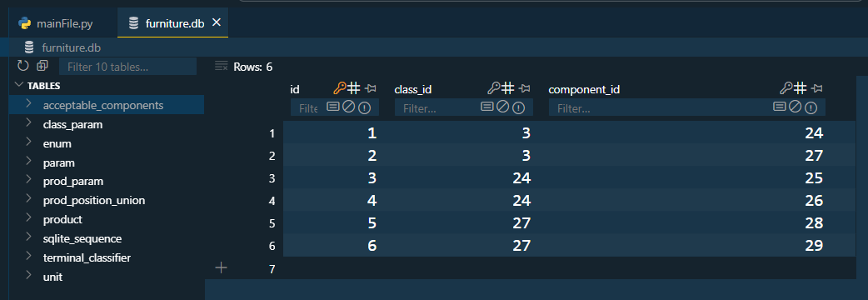Viewport: 868px width, 300px height.
Task: Pin the component_id column
Action: click(x=816, y=88)
